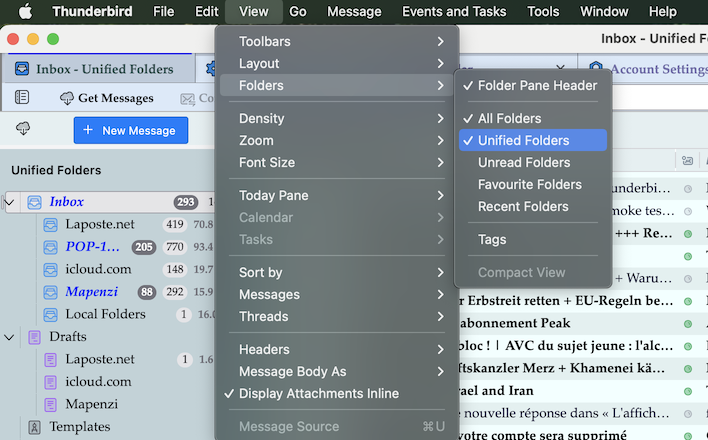Open the Window menu
This screenshot has height=440, width=708.
coord(604,11)
